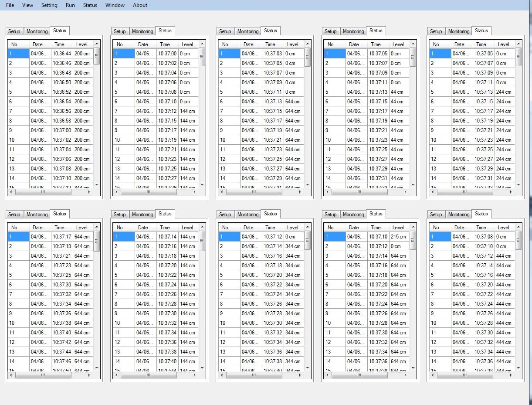Click scroll-down arrow in top-right panel list
The height and width of the screenshot is (405, 532).
click(x=518, y=185)
